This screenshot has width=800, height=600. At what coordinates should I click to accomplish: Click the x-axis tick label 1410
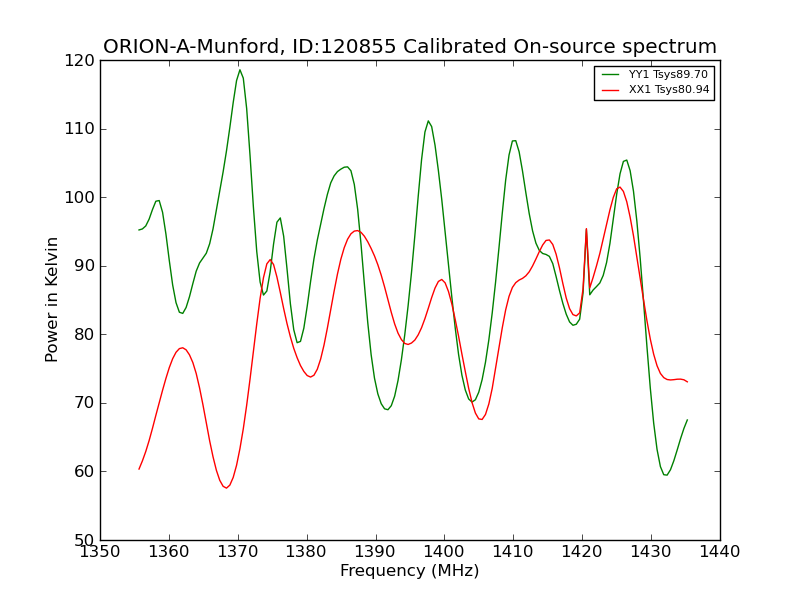click(x=513, y=552)
